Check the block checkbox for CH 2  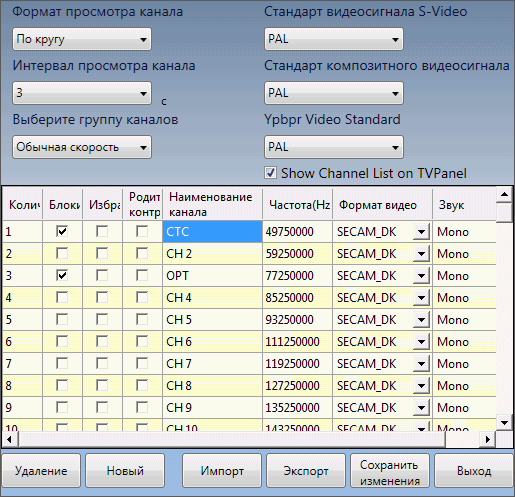[62, 253]
